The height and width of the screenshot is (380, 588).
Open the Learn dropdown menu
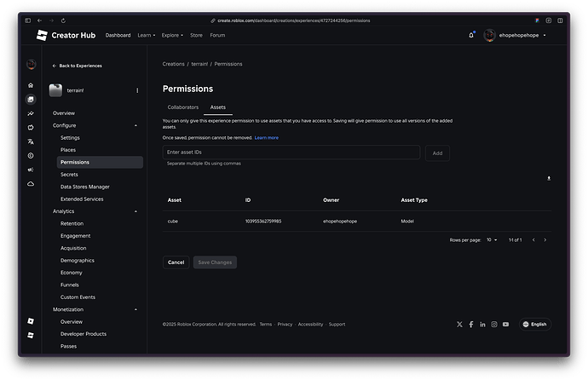pos(147,35)
